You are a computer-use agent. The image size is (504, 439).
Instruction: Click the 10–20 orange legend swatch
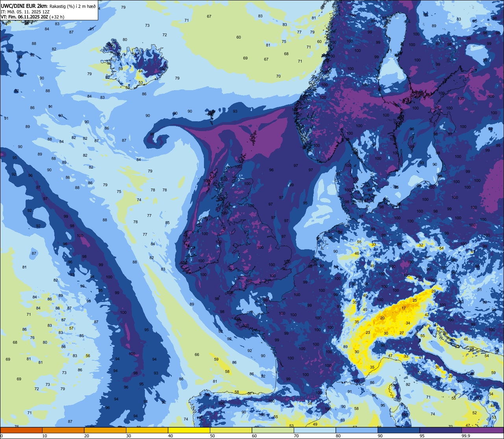[63, 430]
